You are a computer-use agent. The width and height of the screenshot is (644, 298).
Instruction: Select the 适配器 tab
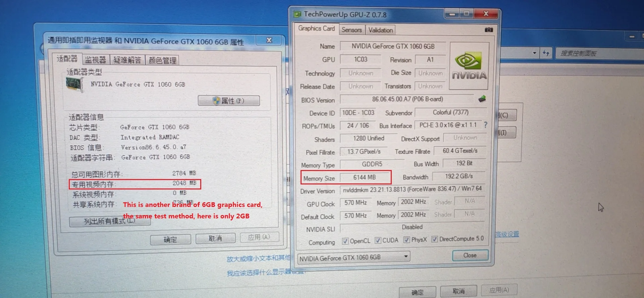[x=67, y=59]
